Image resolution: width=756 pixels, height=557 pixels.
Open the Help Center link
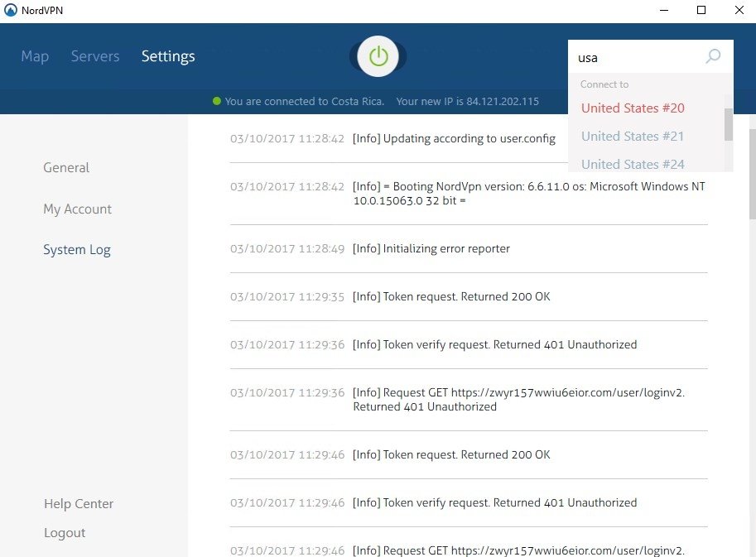[x=79, y=503]
